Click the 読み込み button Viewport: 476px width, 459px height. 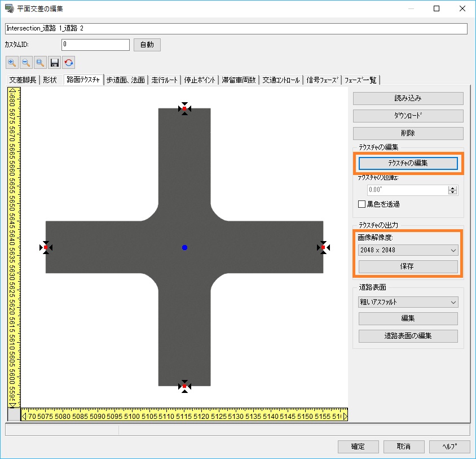408,98
